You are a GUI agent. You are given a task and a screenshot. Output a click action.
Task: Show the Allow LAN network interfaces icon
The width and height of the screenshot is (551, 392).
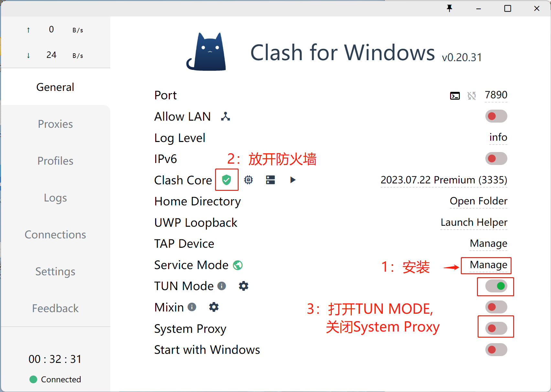(x=225, y=116)
